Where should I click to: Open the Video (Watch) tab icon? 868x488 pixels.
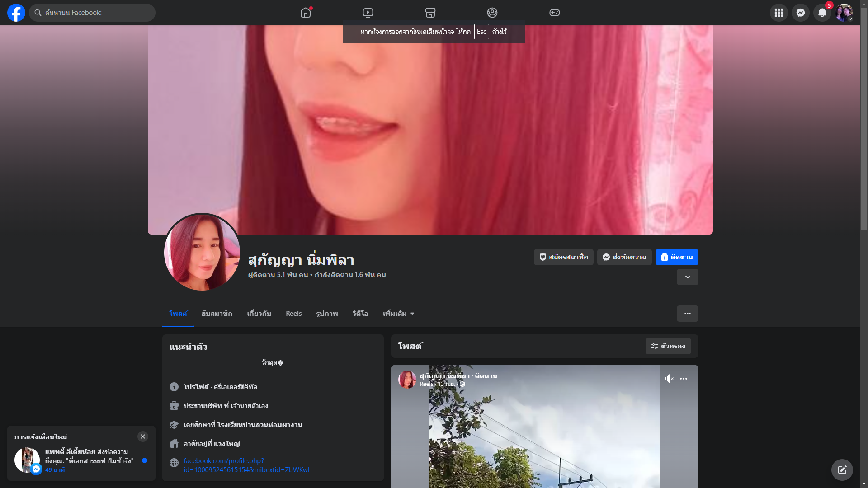(368, 13)
